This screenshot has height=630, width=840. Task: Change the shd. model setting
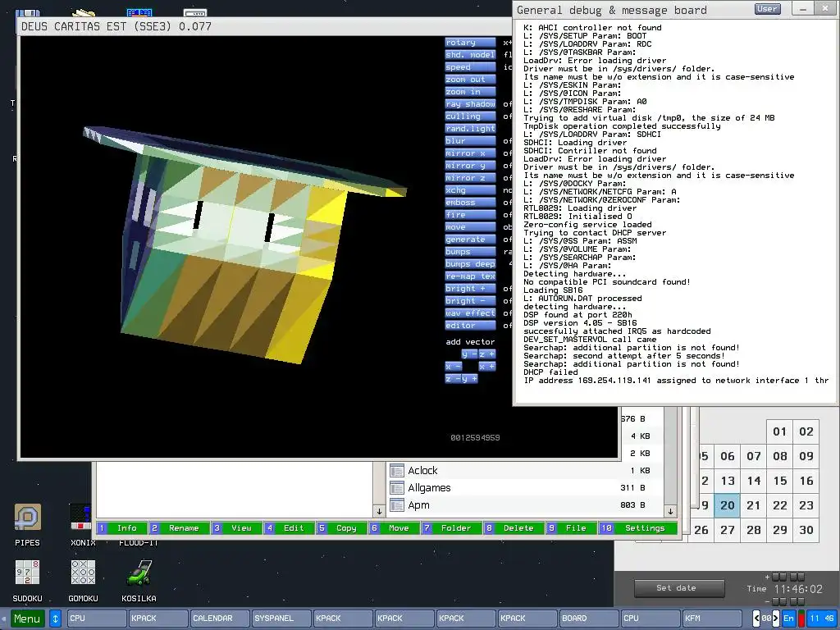(470, 55)
